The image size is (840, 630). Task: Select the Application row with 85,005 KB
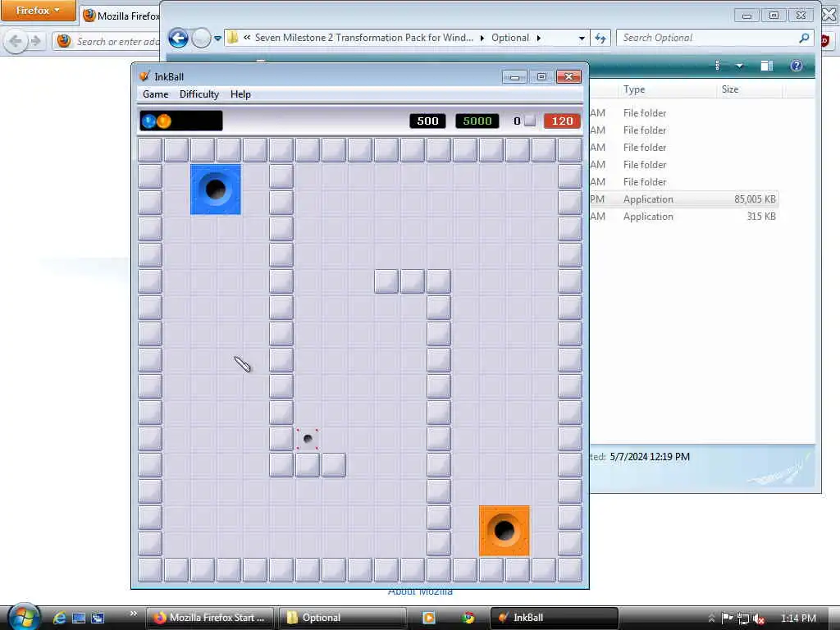[x=684, y=199]
